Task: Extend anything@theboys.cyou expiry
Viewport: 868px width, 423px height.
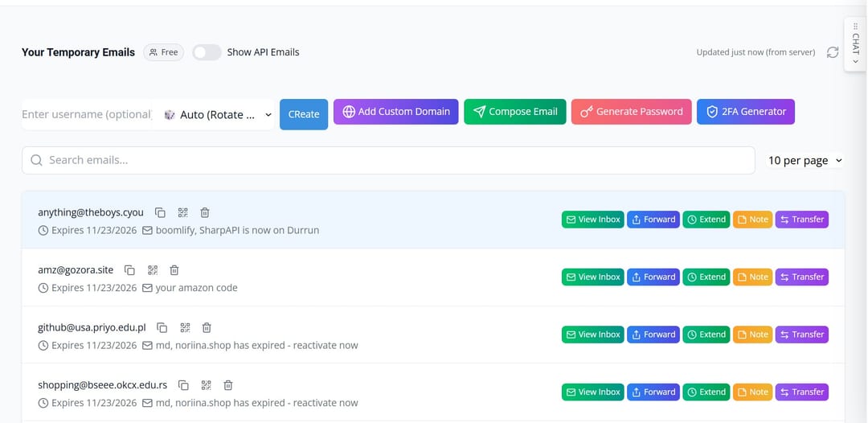Action: (706, 220)
